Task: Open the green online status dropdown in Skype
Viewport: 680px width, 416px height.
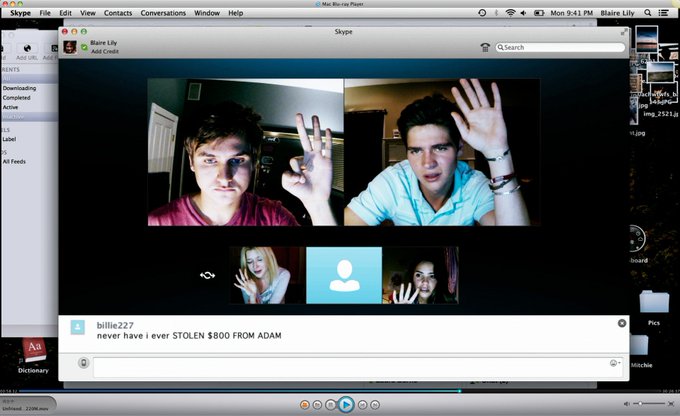Action: pos(85,46)
